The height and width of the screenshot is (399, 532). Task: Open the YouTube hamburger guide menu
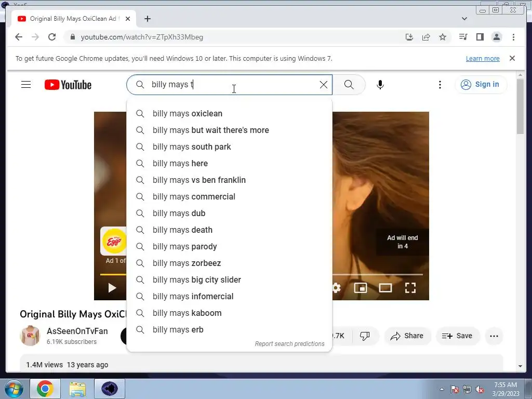tap(26, 85)
